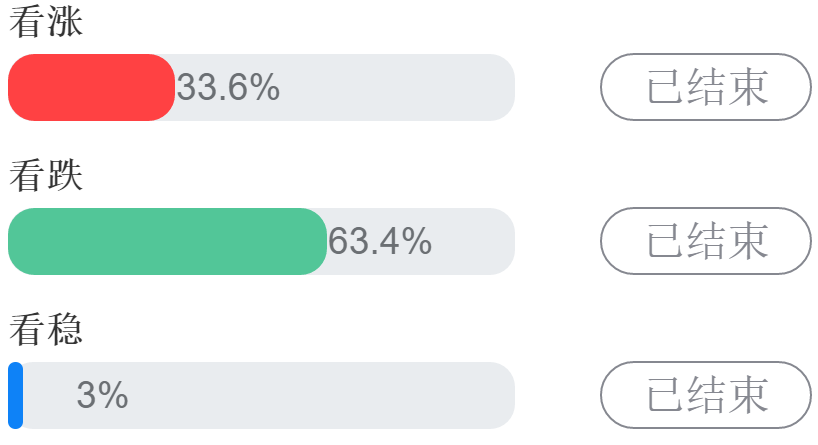The height and width of the screenshot is (445, 818).
Task: Select the 看涨 option label
Action: pos(46,24)
